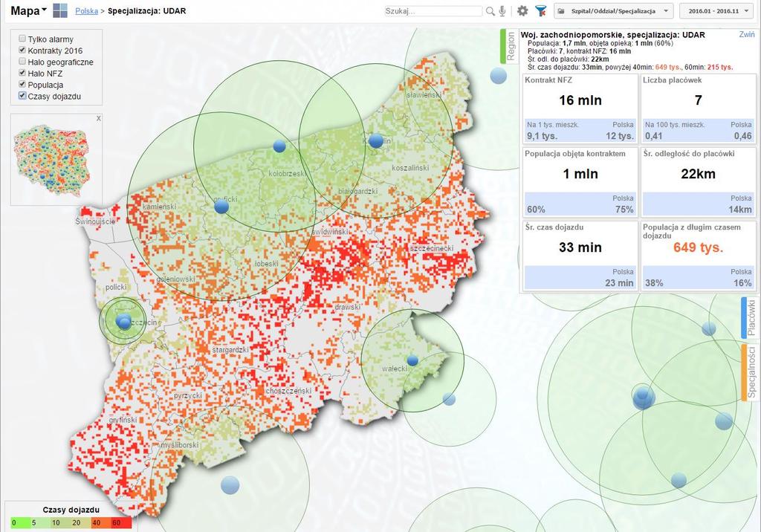761x532 pixels.
Task: Click the faded marker northeast of sławieński
Action: [x=499, y=76]
